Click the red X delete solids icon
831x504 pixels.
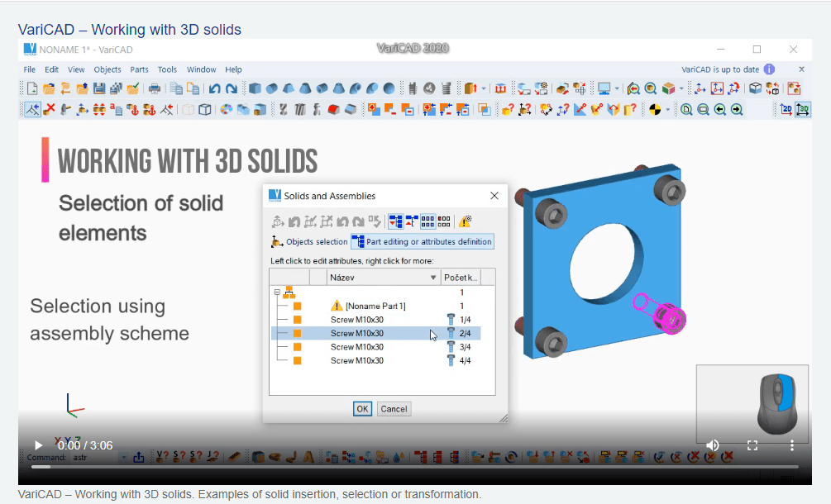(x=50, y=110)
